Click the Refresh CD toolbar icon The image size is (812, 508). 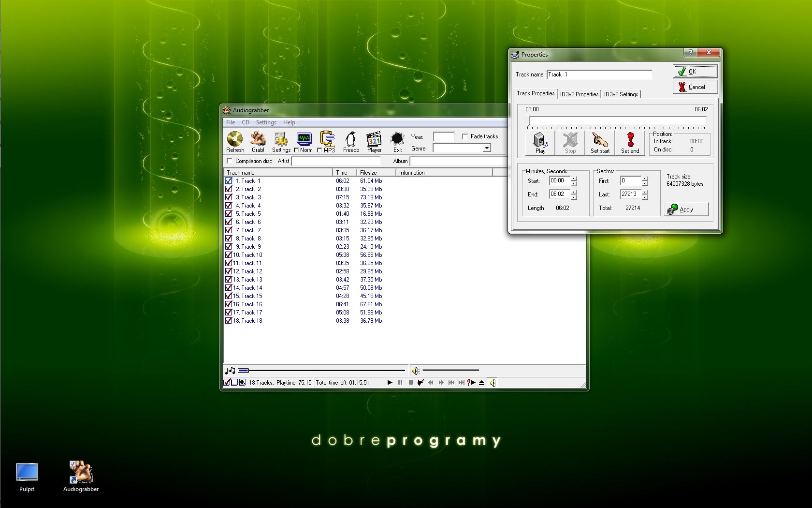(x=235, y=139)
